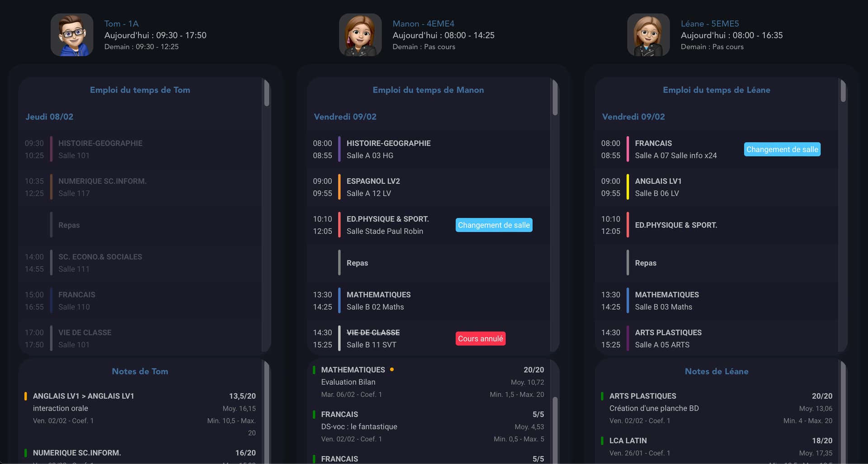Select Tom's SC. ECONO.& SOCIALES course
The image size is (868, 464).
(140, 263)
